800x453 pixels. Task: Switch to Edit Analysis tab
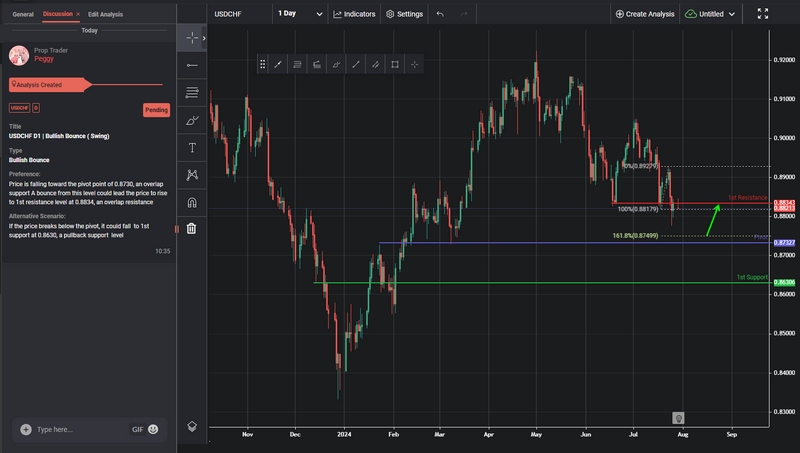tap(105, 14)
